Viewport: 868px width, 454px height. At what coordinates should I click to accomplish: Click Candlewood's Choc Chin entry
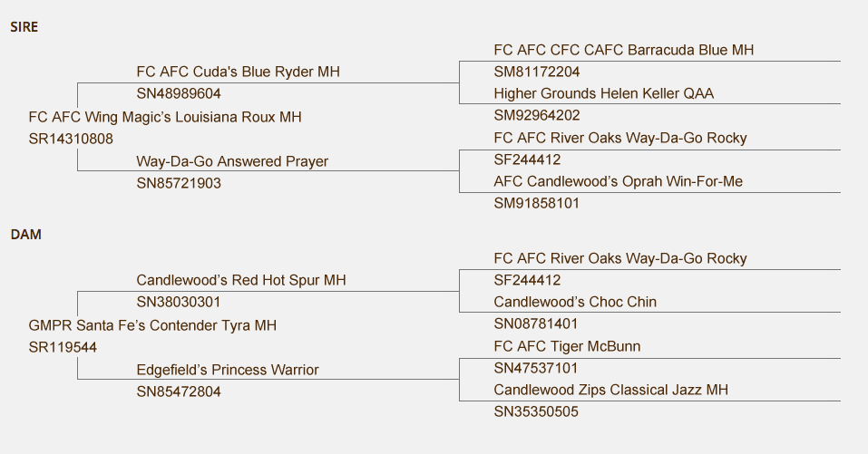[x=575, y=302]
